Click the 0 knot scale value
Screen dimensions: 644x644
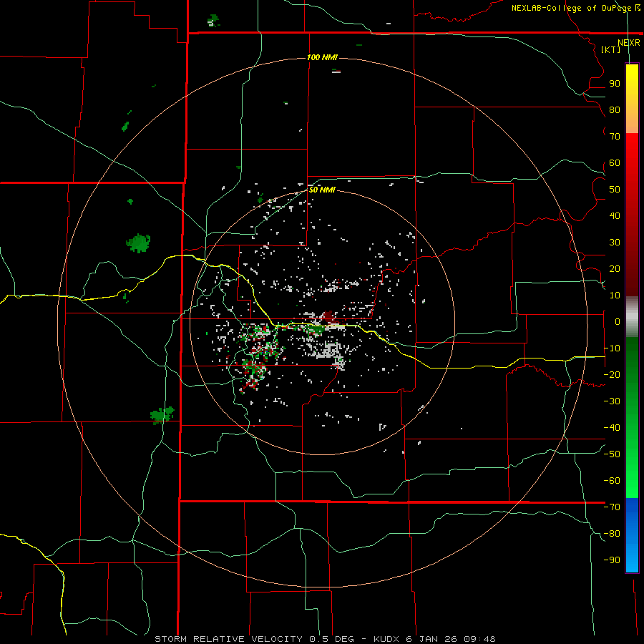(x=618, y=322)
